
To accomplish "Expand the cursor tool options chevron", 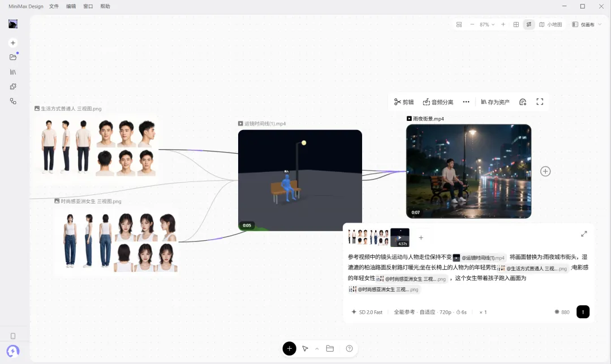I will pos(317,349).
